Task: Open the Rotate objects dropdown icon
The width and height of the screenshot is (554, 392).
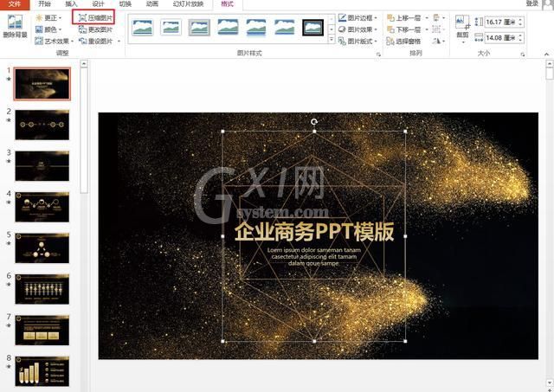Action: 439,42
